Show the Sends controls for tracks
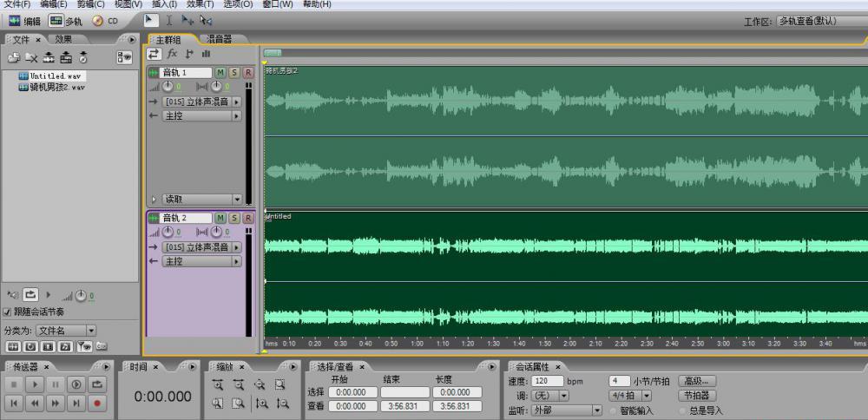 pyautogui.click(x=189, y=54)
